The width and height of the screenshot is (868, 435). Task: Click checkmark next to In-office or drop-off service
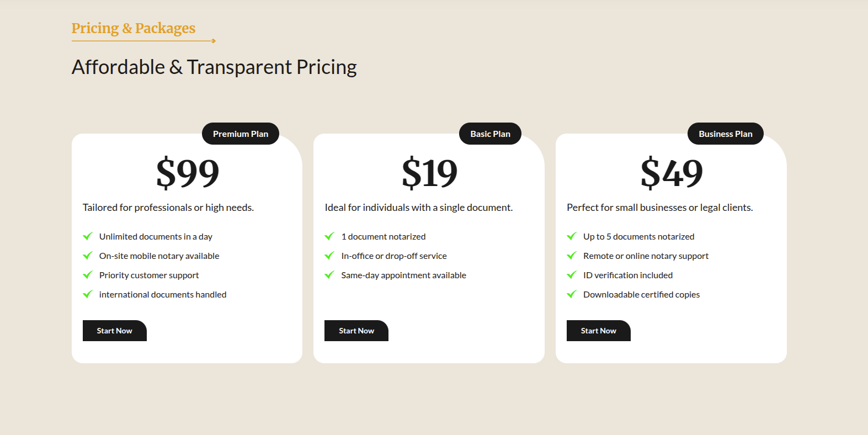[329, 256]
